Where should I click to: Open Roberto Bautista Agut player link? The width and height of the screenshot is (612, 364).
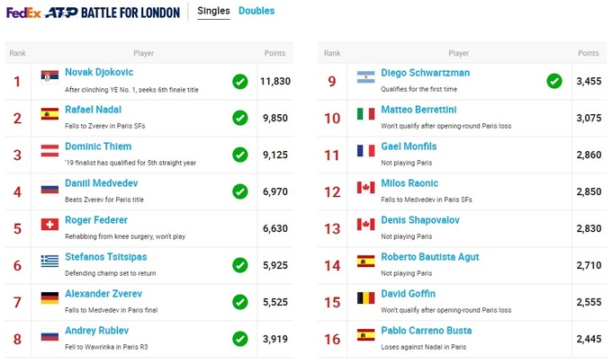pyautogui.click(x=429, y=257)
